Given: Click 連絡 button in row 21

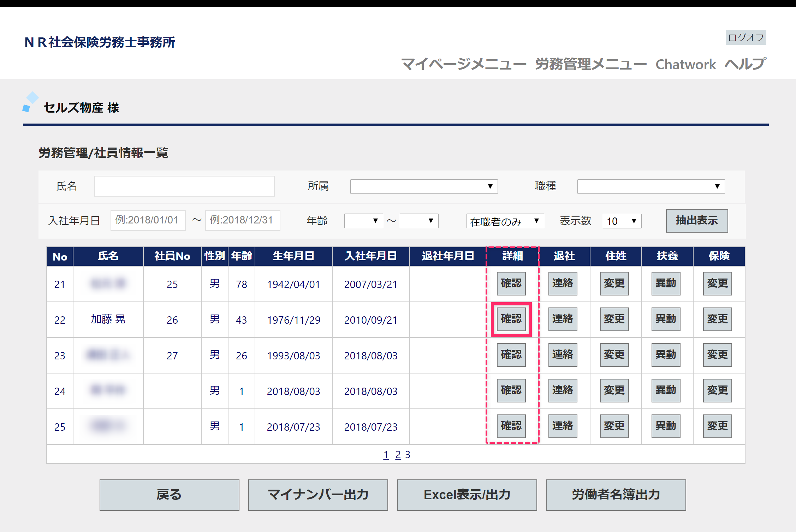Looking at the screenshot, I should [x=562, y=283].
